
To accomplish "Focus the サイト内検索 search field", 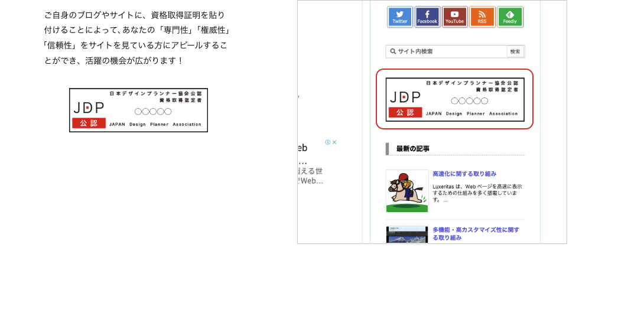I will pos(447,51).
